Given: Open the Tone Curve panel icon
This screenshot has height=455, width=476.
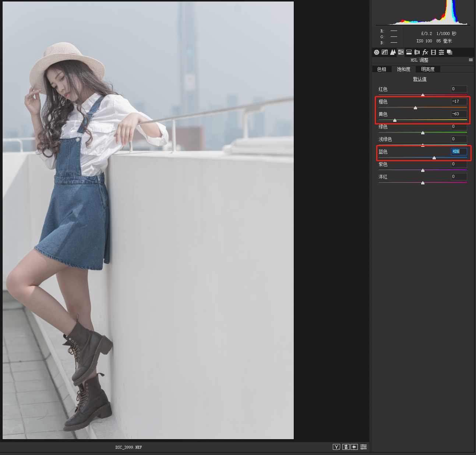Looking at the screenshot, I should pyautogui.click(x=385, y=52).
